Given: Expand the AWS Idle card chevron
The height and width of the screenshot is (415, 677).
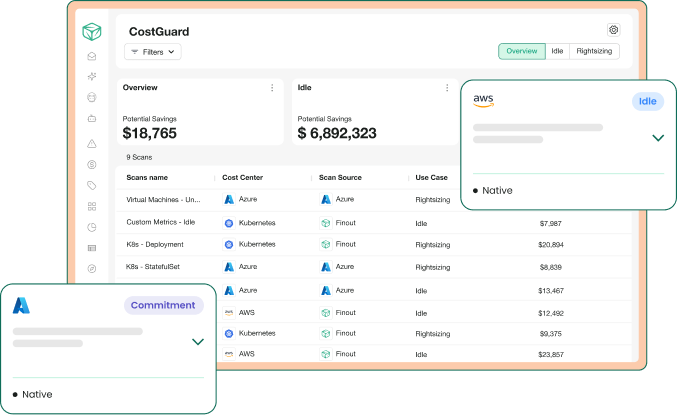Looking at the screenshot, I should pyautogui.click(x=658, y=138).
